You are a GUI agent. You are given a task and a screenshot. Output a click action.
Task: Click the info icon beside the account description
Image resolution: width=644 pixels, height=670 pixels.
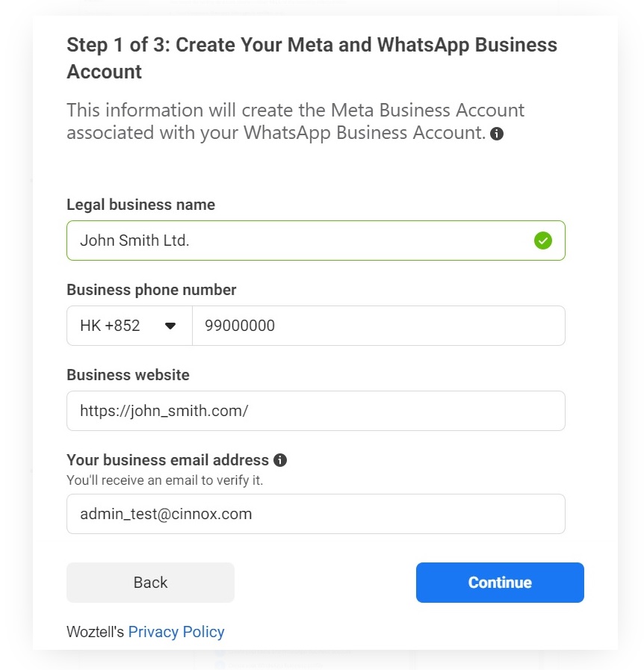496,134
